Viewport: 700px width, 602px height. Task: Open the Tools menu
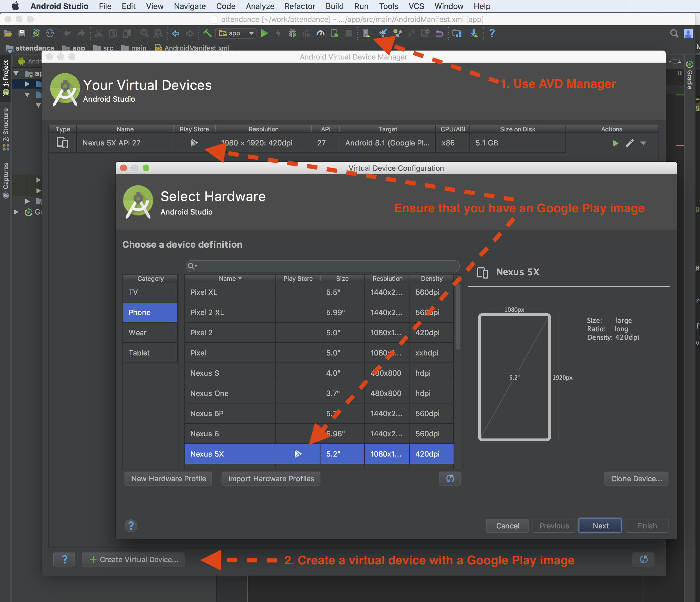pos(388,6)
